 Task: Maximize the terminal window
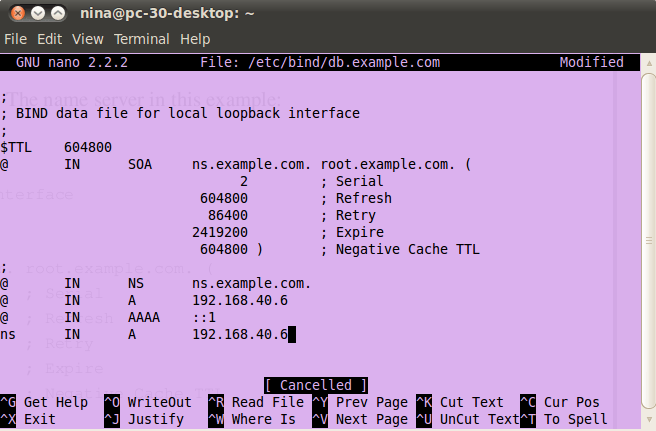(x=58, y=13)
